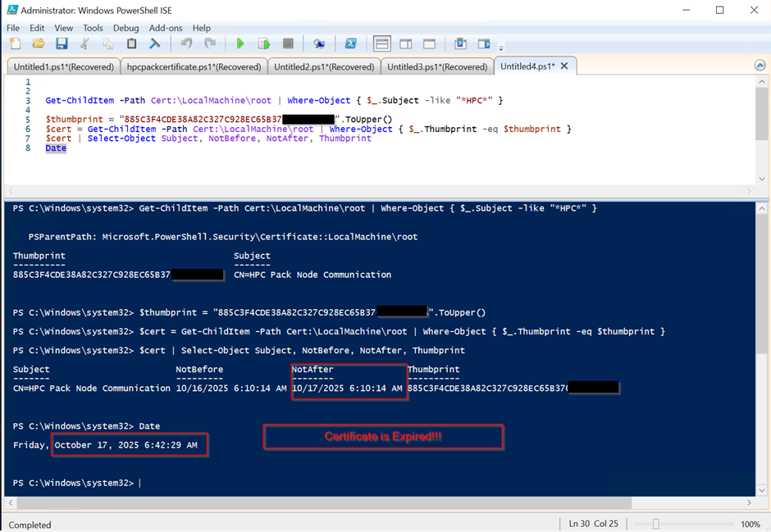
Task: Click the Cut scissors icon
Action: pyautogui.click(x=84, y=43)
